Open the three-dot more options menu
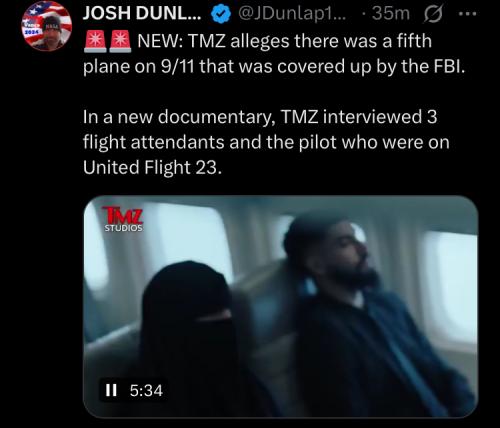This screenshot has height=428, width=500. (x=468, y=14)
